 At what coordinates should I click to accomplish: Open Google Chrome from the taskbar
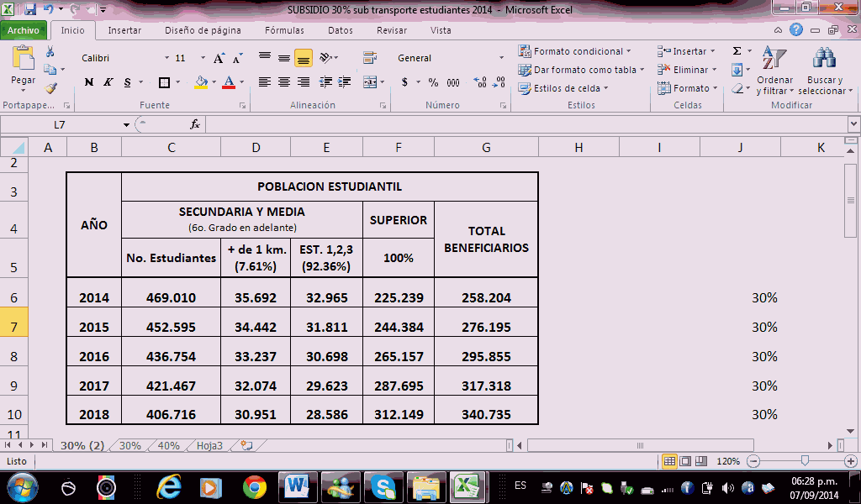(255, 486)
